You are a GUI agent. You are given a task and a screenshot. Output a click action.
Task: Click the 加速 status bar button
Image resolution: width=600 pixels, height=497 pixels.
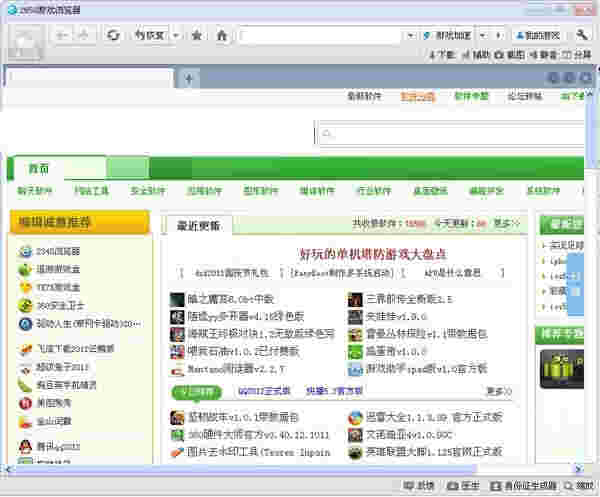[x=419, y=486]
